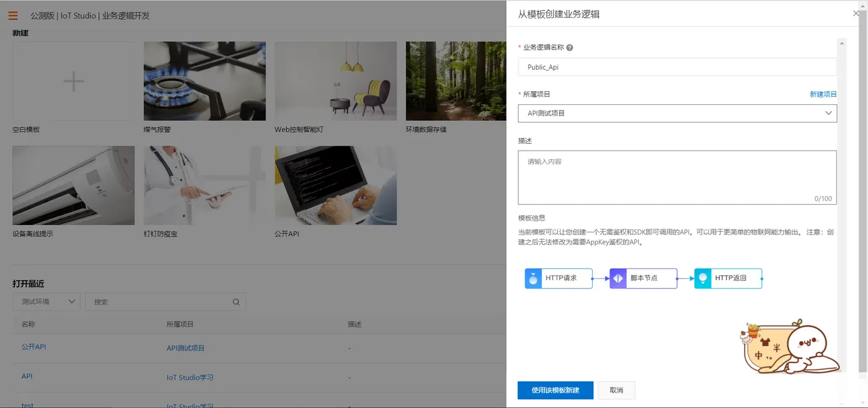
Task: Click the HTTP返回 node label
Action: point(730,278)
